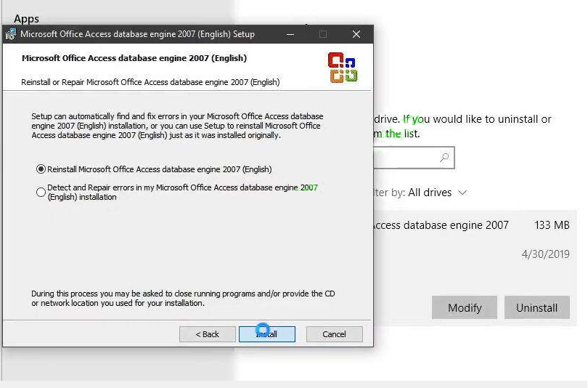Click the Apps heading in Settings window
588x388 pixels.
point(26,18)
